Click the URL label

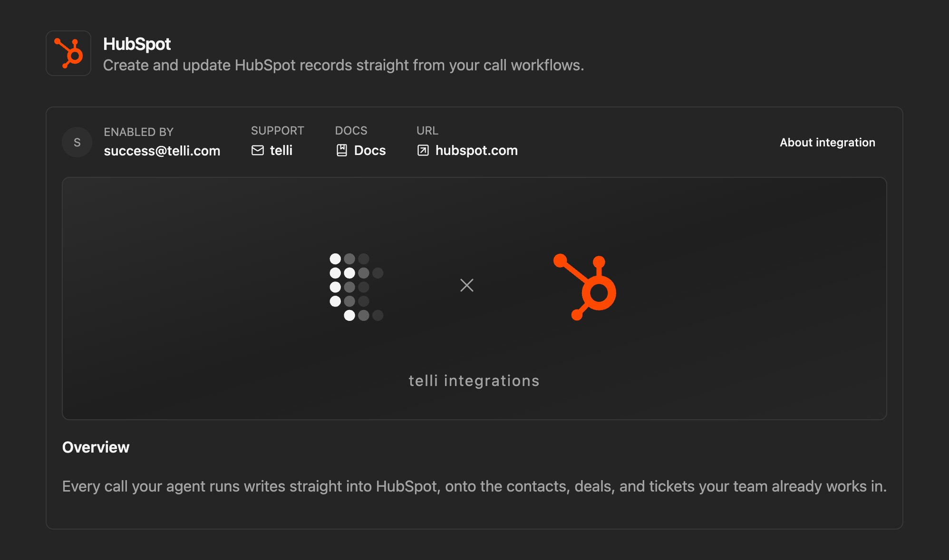[427, 130]
